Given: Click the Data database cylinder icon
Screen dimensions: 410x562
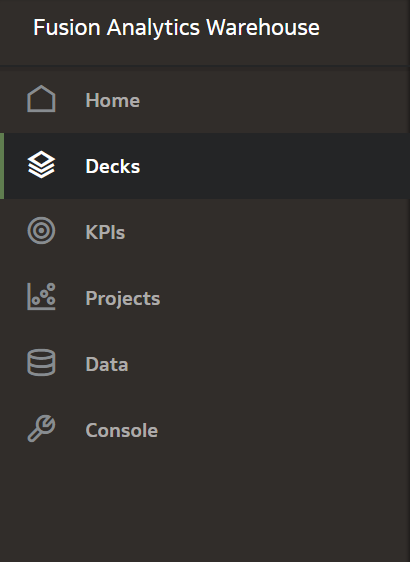Looking at the screenshot, I should (41, 362).
